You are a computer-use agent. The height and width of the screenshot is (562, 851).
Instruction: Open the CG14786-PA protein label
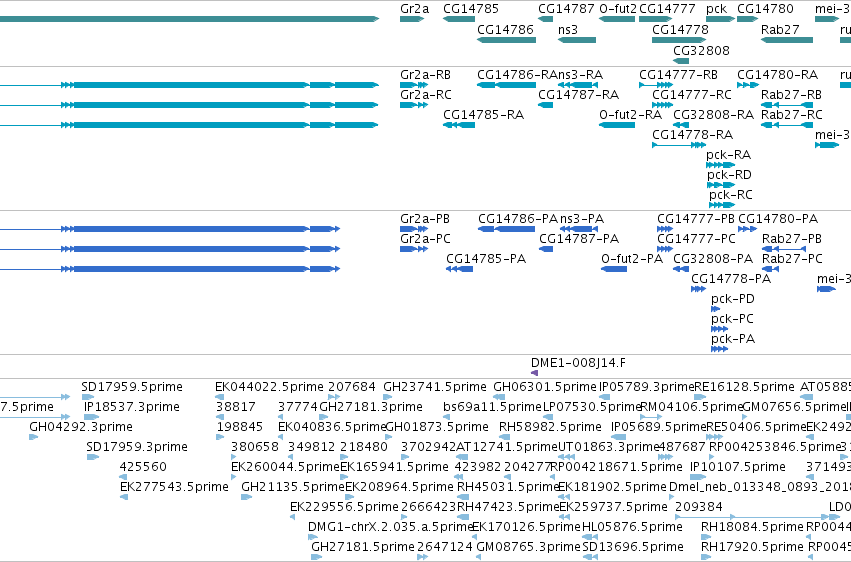pyautogui.click(x=518, y=219)
